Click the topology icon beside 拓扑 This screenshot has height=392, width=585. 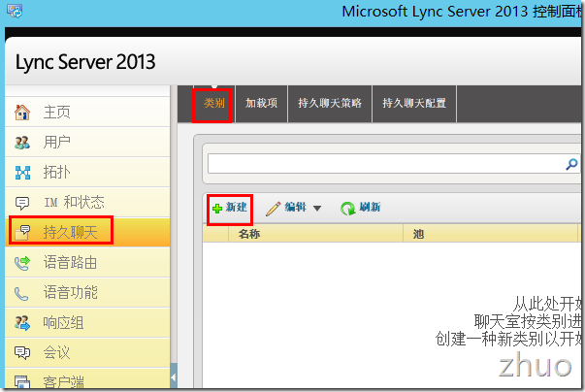click(x=22, y=173)
